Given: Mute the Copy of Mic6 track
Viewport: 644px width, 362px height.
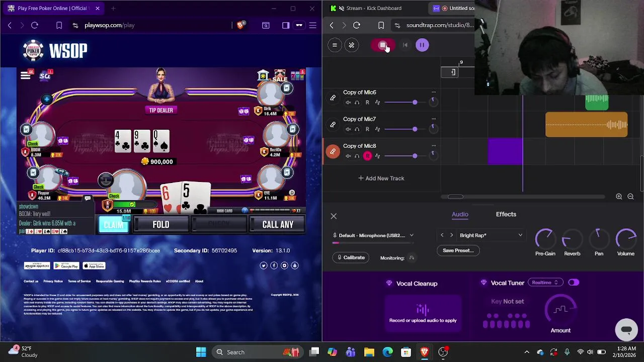Looking at the screenshot, I should point(348,103).
